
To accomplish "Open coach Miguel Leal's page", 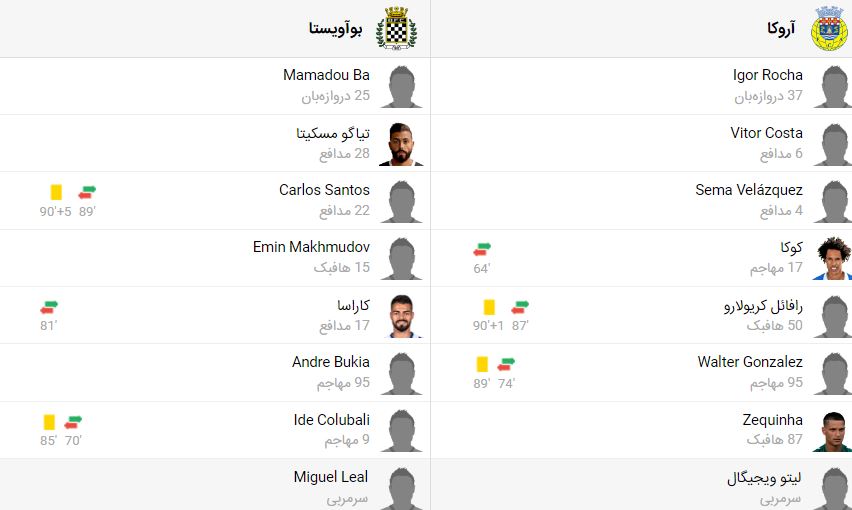I will click(330, 477).
